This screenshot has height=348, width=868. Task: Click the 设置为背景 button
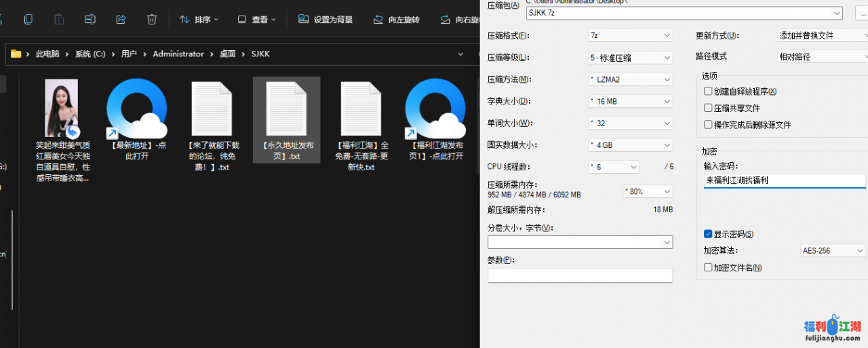(325, 20)
